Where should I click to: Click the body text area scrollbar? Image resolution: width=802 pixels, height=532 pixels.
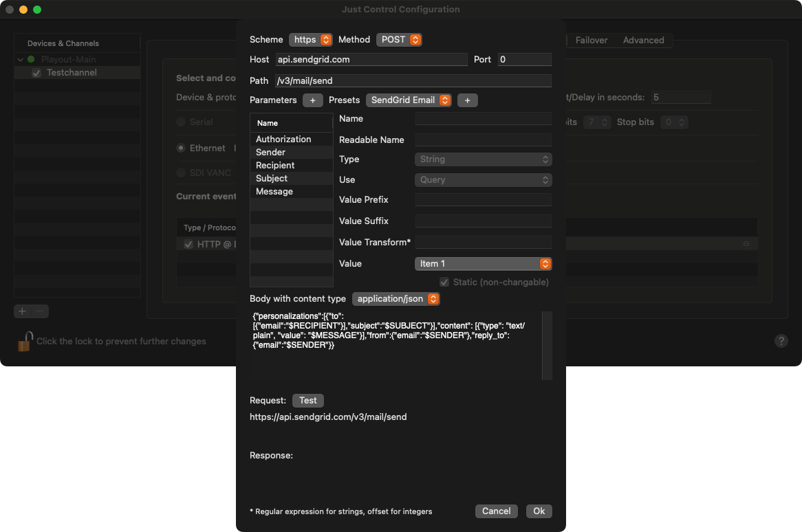547,346
